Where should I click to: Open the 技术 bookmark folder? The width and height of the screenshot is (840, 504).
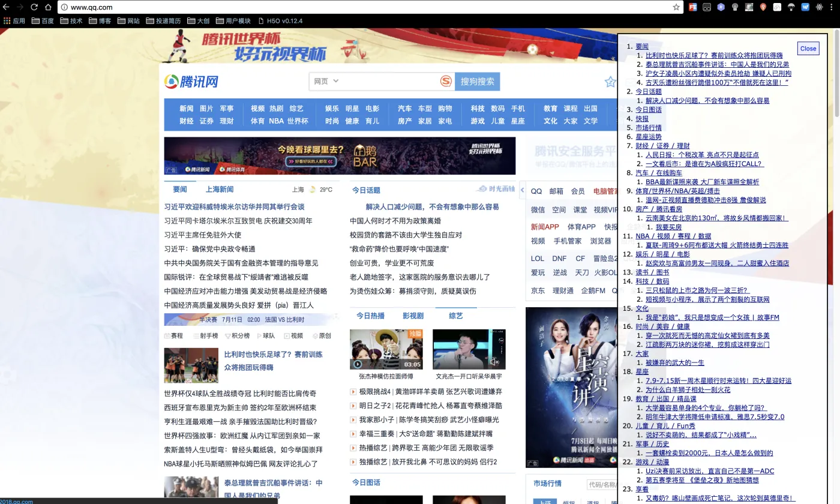pyautogui.click(x=71, y=20)
